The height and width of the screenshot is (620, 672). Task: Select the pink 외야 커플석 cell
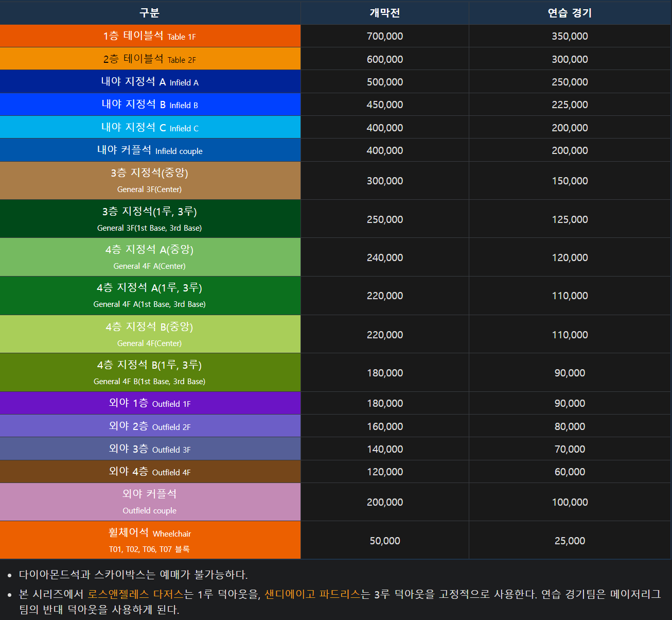[150, 502]
